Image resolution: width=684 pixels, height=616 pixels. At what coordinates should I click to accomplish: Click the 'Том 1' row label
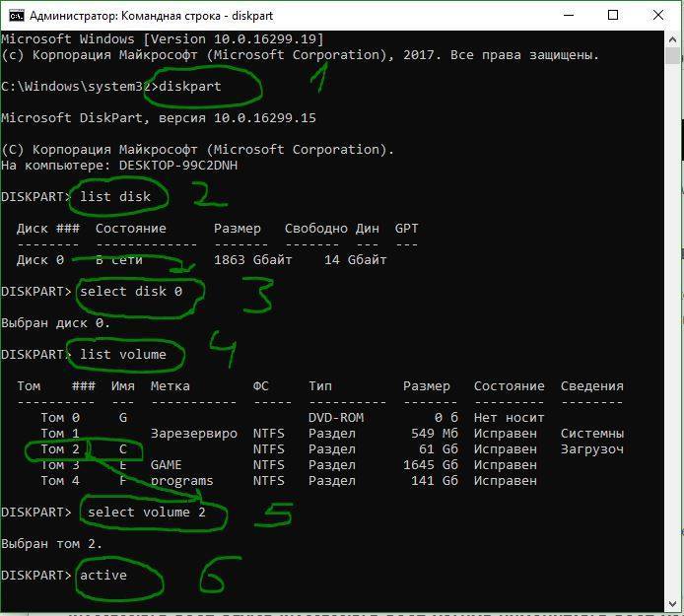(60, 434)
